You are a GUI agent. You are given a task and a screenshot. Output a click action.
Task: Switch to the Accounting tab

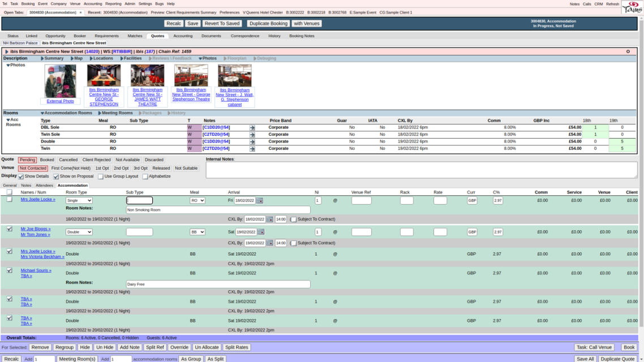point(183,36)
